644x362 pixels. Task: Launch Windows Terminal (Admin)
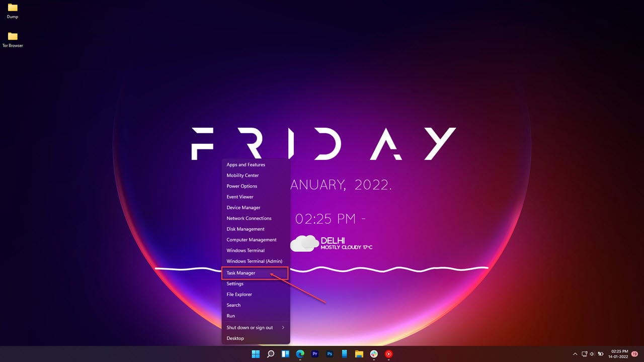pyautogui.click(x=255, y=261)
